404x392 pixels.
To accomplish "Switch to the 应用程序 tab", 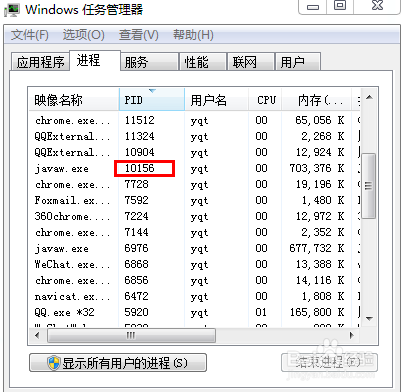I will tap(40, 62).
